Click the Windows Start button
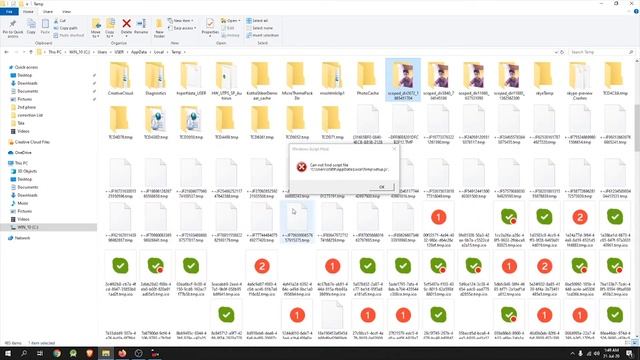 (7, 353)
